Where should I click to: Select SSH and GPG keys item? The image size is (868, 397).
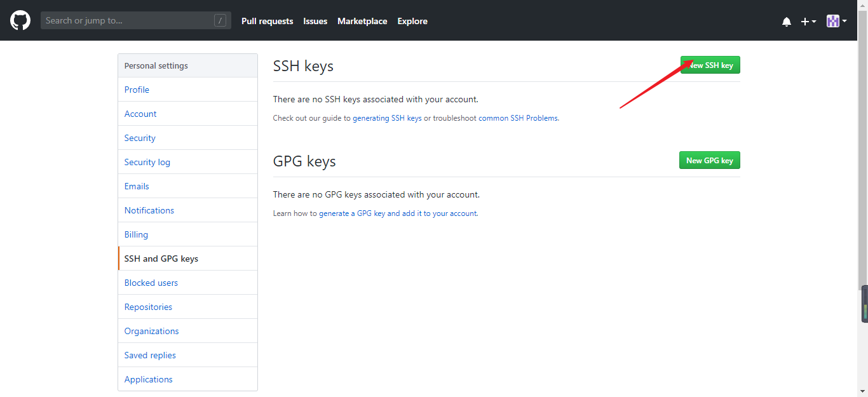click(x=188, y=259)
